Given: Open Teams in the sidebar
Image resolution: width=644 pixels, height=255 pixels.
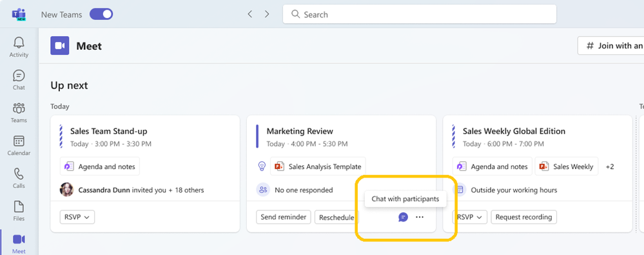Looking at the screenshot, I should click(x=19, y=113).
